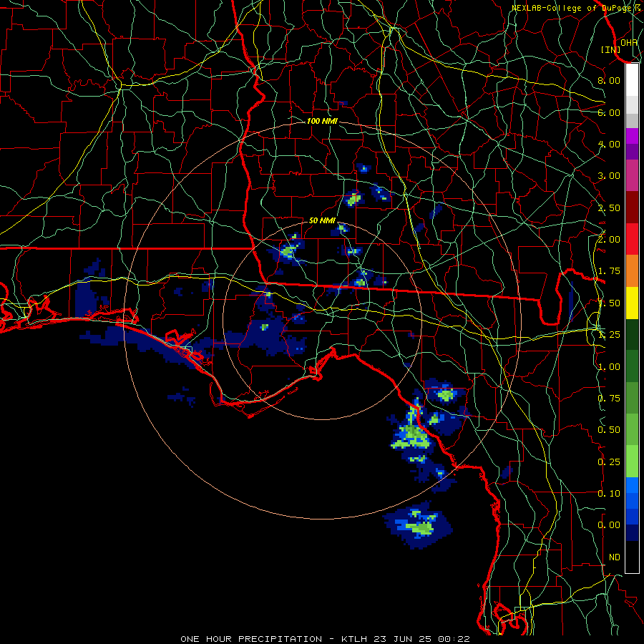
Task: Click the 2.50 legend value
Action: coord(609,208)
